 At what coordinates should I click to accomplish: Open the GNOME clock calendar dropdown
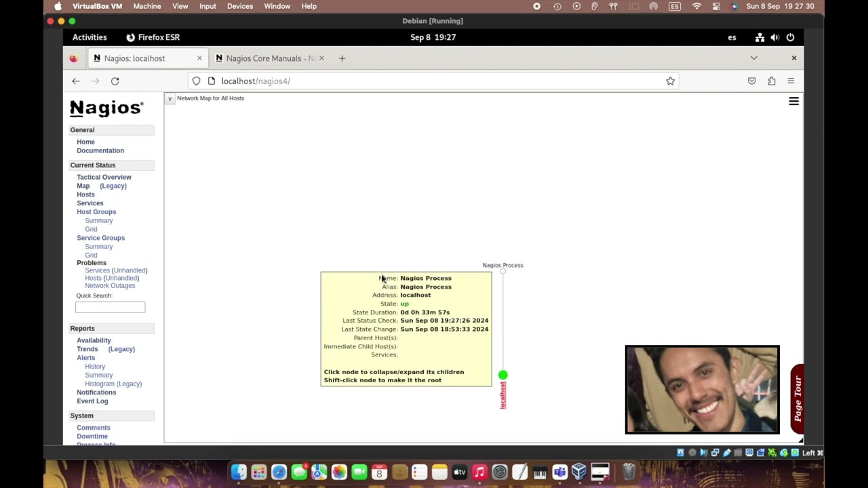click(433, 37)
